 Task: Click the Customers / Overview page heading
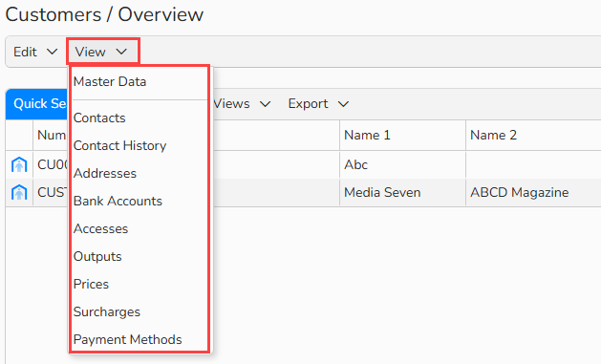(104, 15)
